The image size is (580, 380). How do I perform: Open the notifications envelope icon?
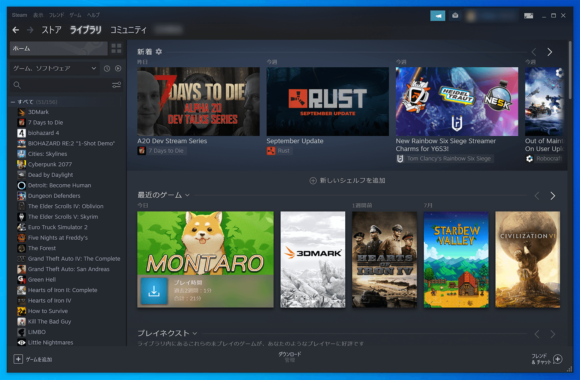tap(455, 16)
